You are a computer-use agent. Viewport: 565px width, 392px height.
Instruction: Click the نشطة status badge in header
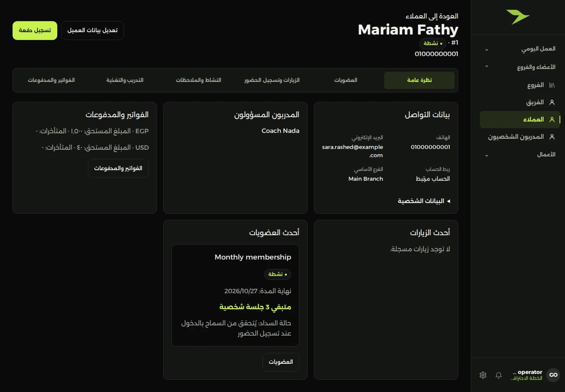[x=433, y=43]
